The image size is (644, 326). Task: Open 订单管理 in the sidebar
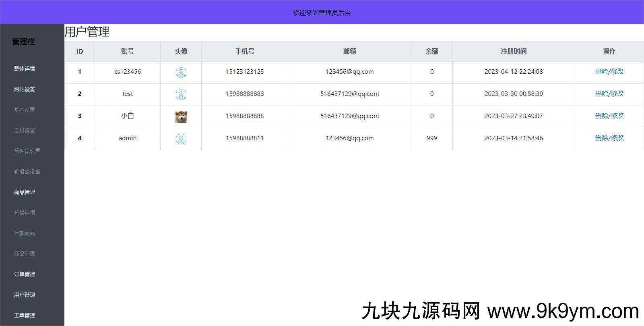pos(25,274)
